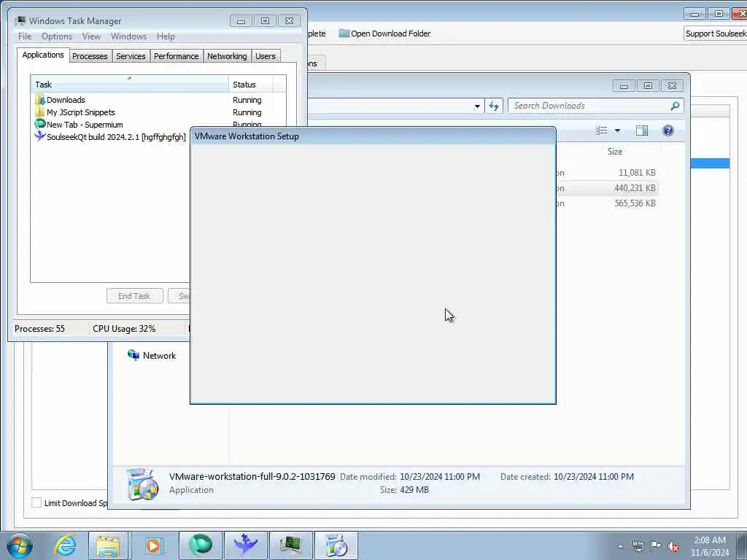Switch to the Services tab
This screenshot has height=560, width=747.
click(131, 56)
